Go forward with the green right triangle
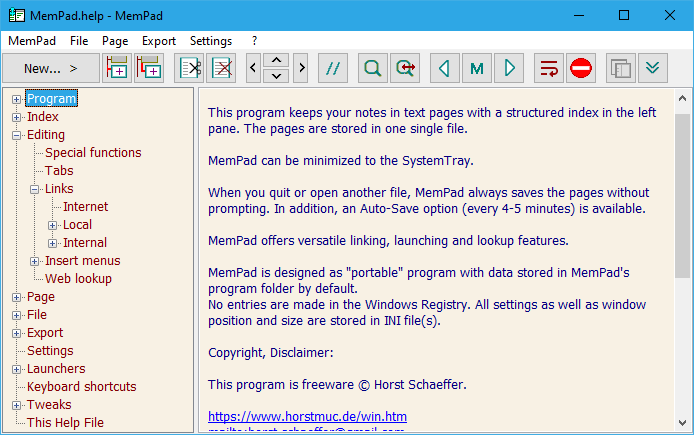694x435 pixels. tap(509, 68)
